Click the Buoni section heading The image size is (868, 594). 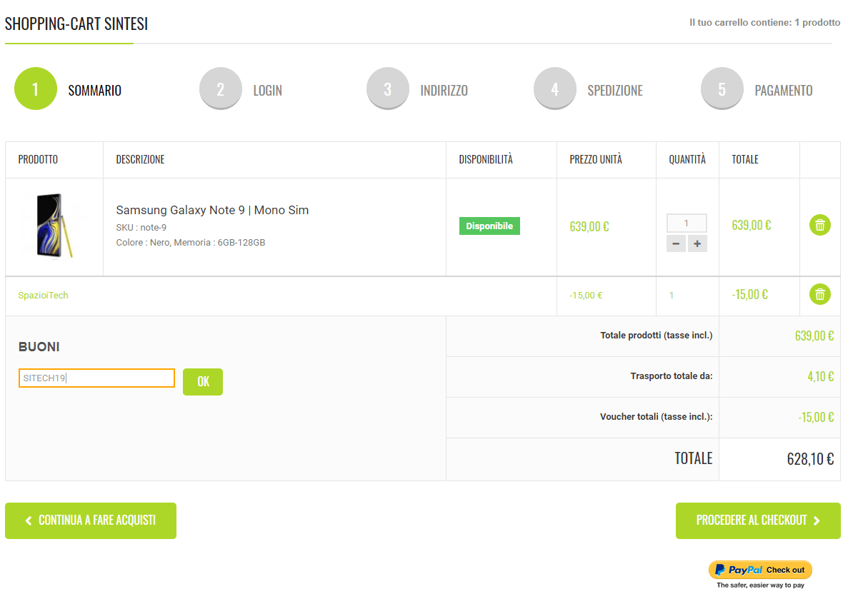click(39, 347)
